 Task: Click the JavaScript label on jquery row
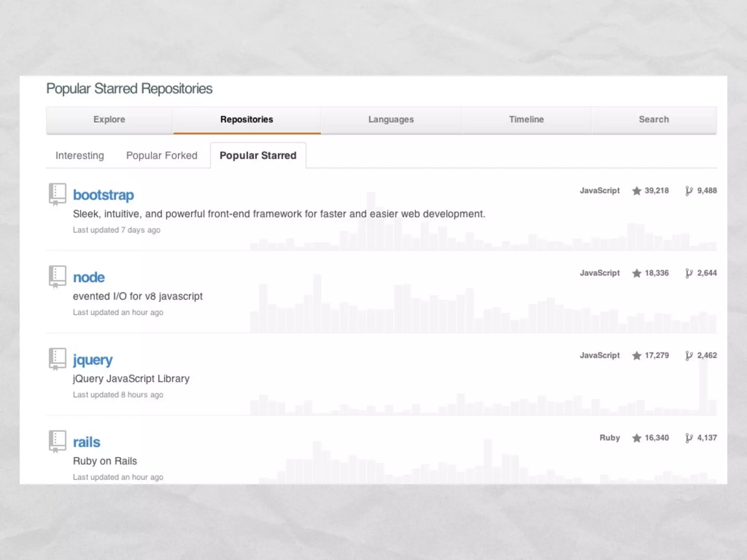pos(600,355)
